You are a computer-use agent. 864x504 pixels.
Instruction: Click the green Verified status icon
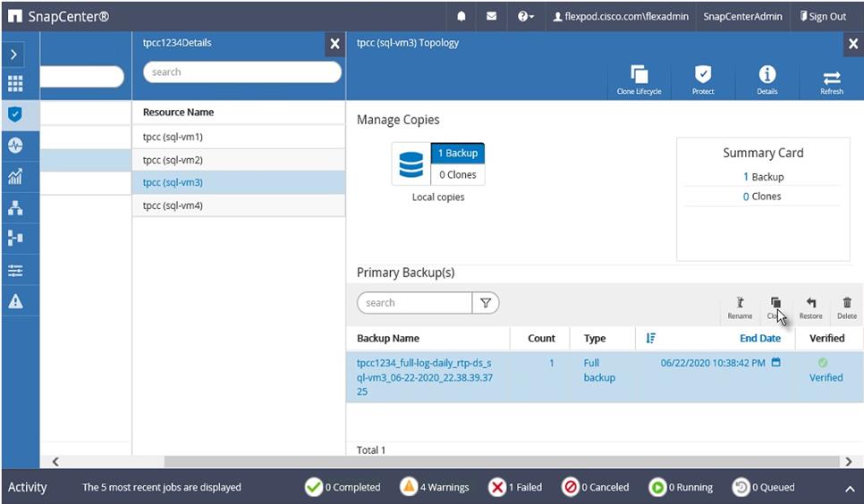pyautogui.click(x=823, y=363)
